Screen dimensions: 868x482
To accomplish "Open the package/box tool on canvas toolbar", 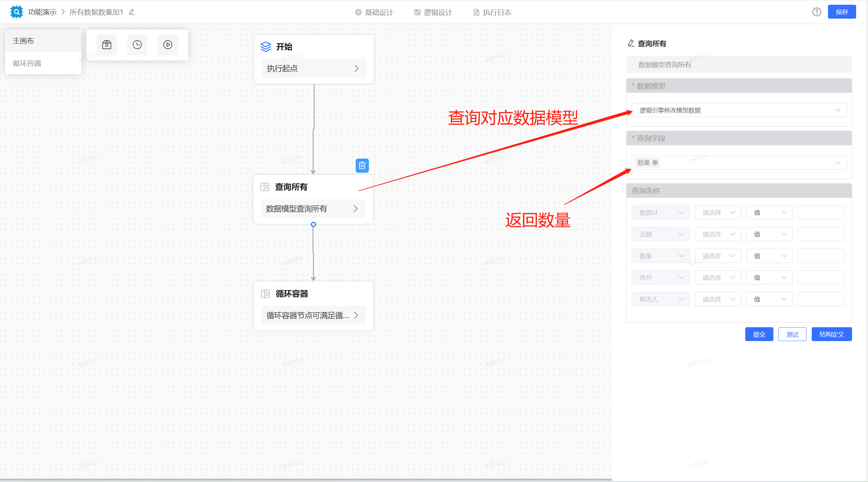I will coord(106,44).
